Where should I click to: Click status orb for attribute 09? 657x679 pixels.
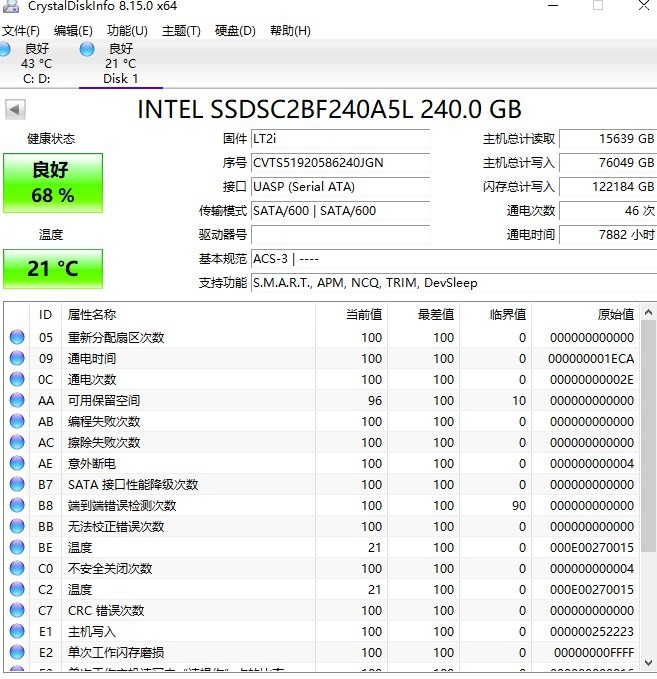click(17, 359)
